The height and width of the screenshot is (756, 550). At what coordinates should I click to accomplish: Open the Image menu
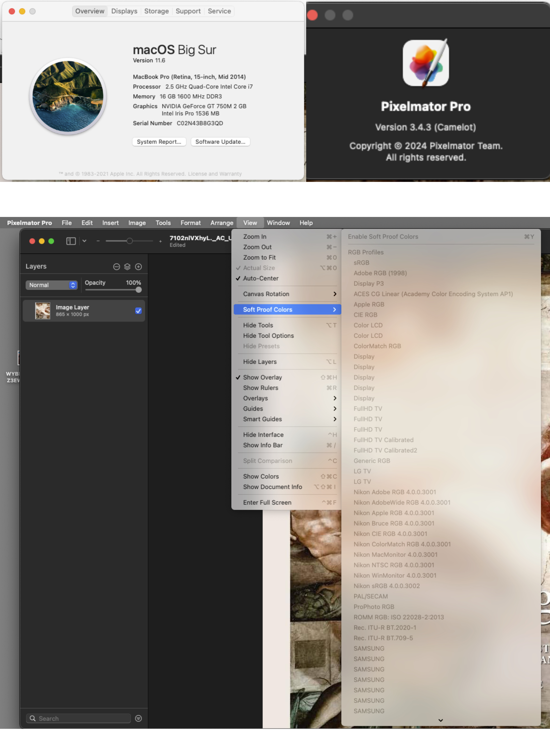(137, 223)
